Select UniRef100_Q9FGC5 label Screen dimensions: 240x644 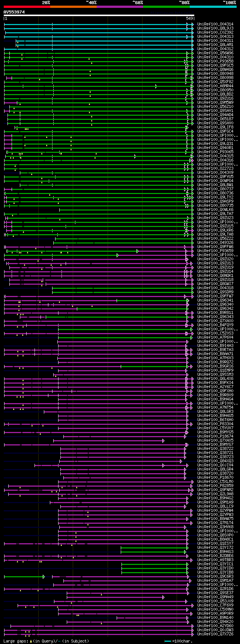[x=215, y=65]
